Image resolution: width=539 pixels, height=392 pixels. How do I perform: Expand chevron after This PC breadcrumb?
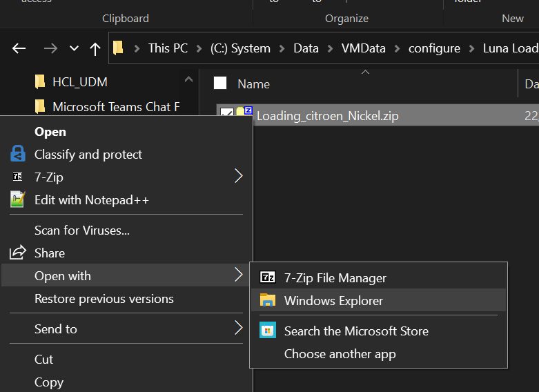[x=199, y=48]
